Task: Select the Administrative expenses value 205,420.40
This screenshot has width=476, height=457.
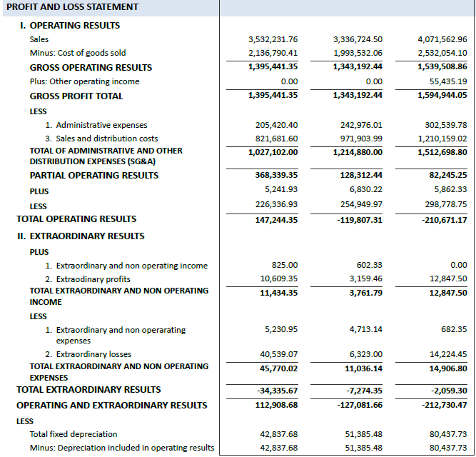Action: pos(276,125)
